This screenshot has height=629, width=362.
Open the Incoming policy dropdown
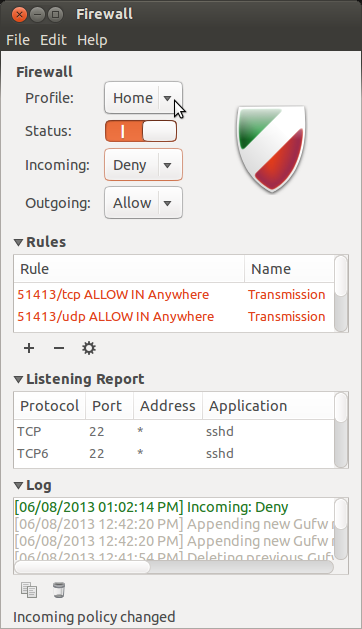(x=143, y=165)
